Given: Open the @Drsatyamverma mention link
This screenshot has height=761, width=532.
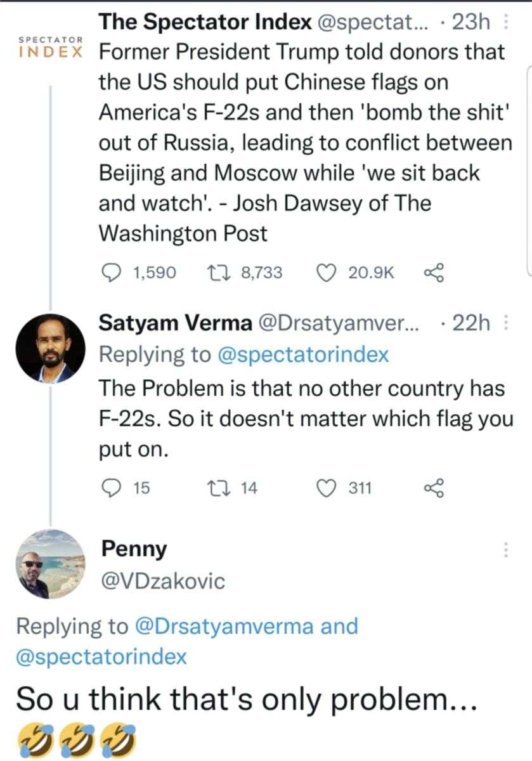Looking at the screenshot, I should click(224, 626).
